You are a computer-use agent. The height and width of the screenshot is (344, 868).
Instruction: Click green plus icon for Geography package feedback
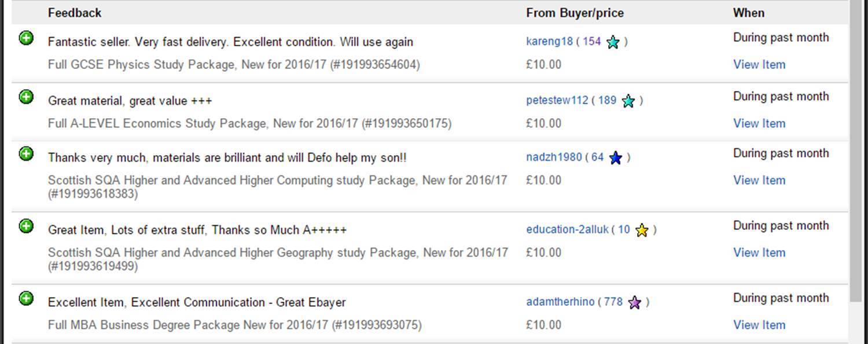click(26, 226)
